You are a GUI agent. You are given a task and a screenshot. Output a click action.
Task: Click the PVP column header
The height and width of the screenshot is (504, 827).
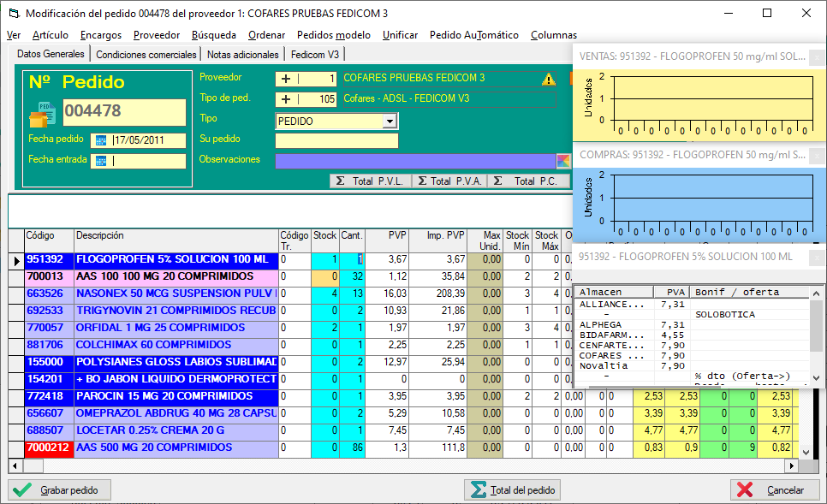387,241
